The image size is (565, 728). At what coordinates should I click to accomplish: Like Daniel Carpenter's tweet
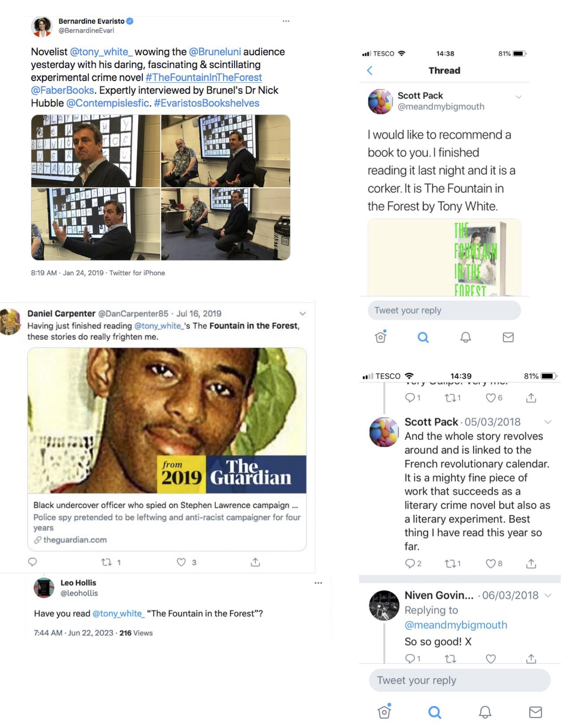[181, 562]
